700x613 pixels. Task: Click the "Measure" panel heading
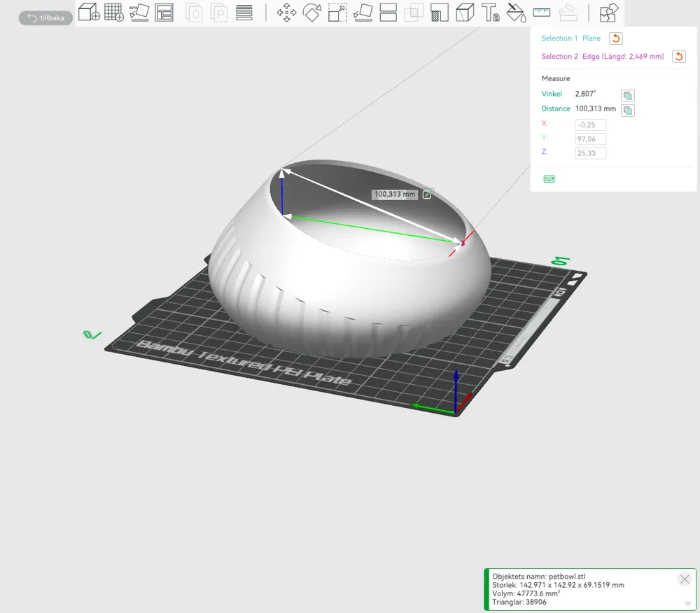(x=556, y=78)
